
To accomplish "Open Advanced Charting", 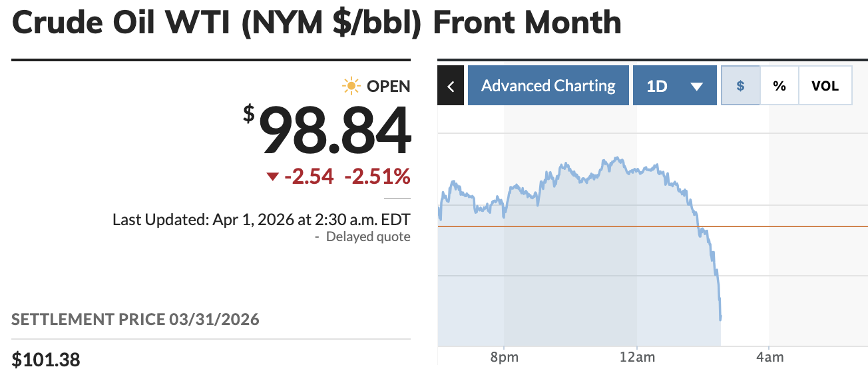I will (x=548, y=86).
